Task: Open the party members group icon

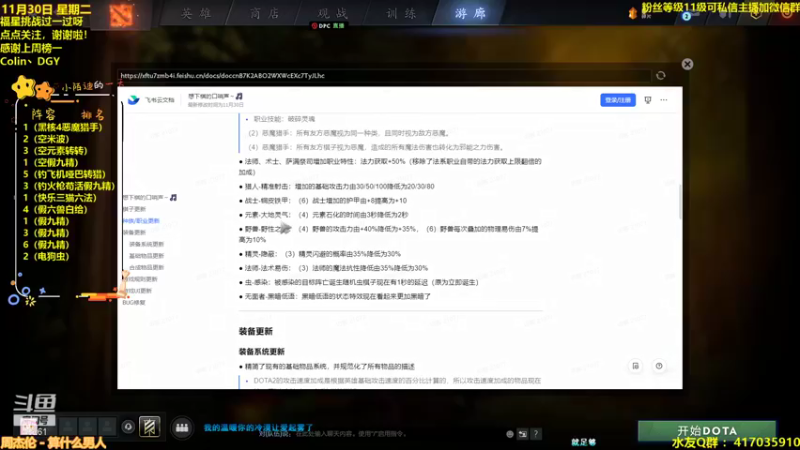Action: (x=182, y=428)
